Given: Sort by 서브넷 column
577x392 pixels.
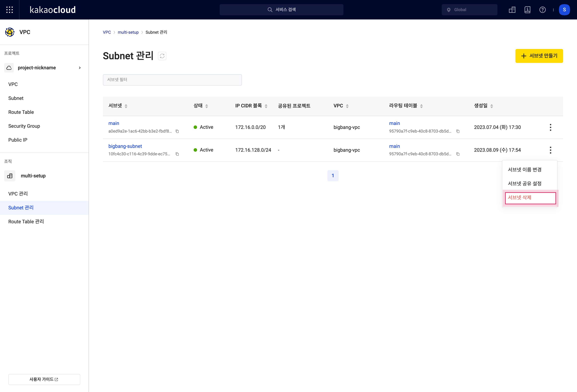Looking at the screenshot, I should (126, 106).
